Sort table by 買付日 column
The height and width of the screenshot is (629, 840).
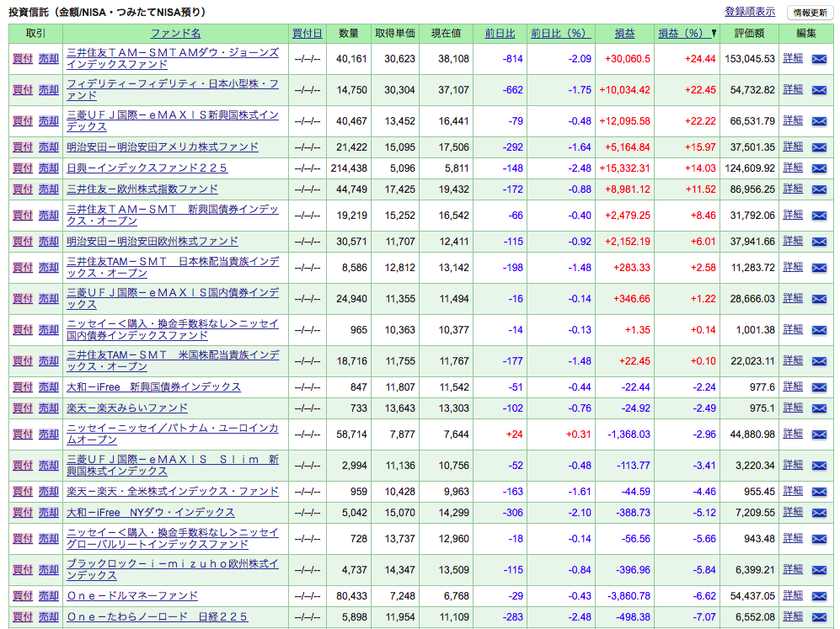point(307,33)
